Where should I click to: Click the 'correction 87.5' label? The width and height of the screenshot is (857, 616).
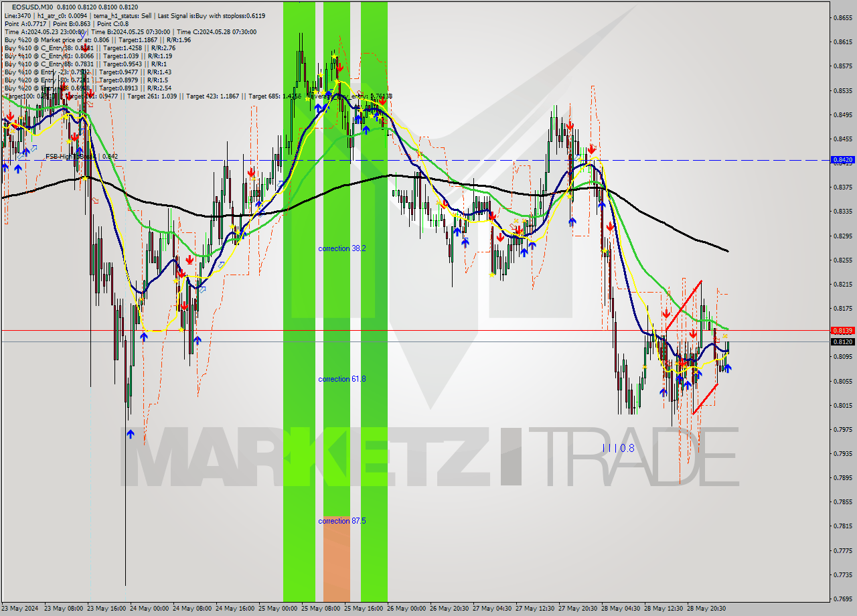pyautogui.click(x=342, y=521)
